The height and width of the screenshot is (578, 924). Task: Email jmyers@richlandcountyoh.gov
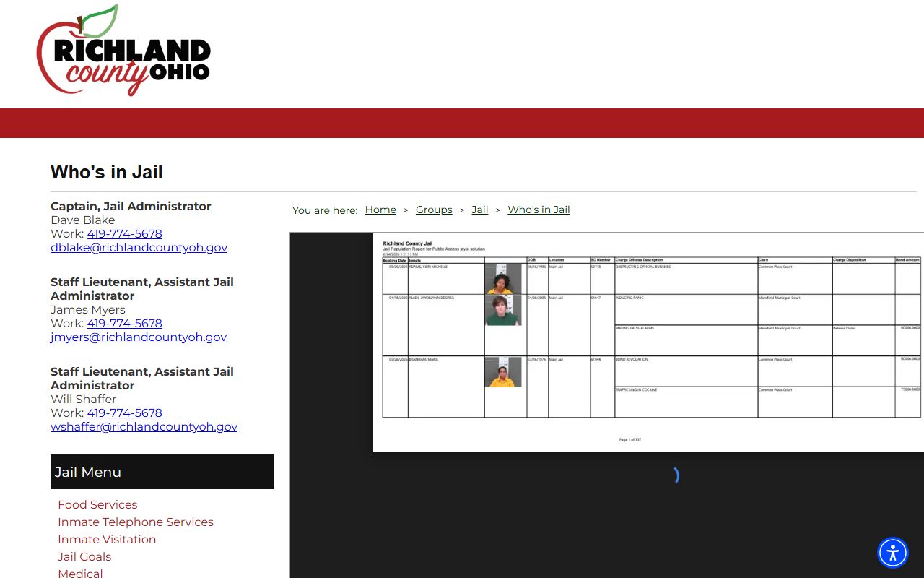[139, 337]
